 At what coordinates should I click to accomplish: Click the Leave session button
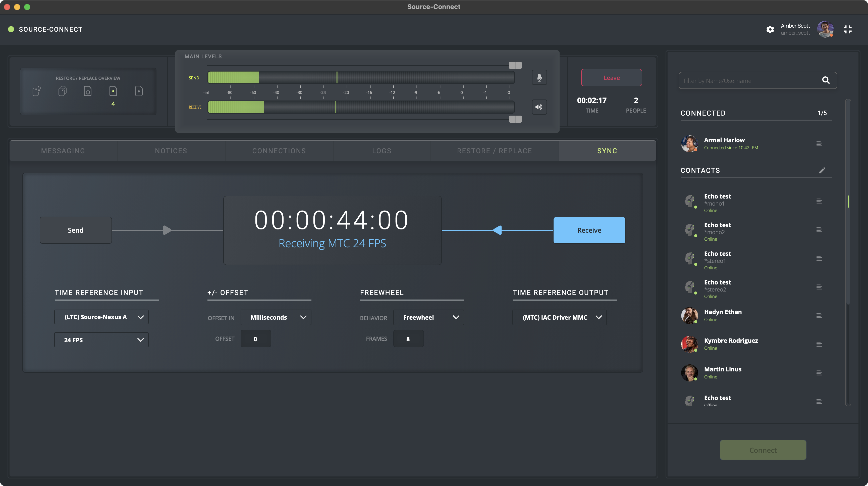coord(611,78)
